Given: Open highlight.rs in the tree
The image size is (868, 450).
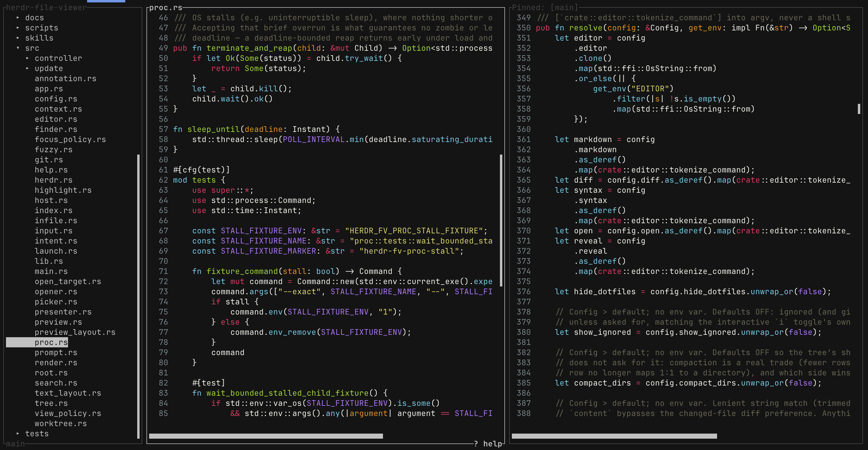Looking at the screenshot, I should (x=63, y=190).
